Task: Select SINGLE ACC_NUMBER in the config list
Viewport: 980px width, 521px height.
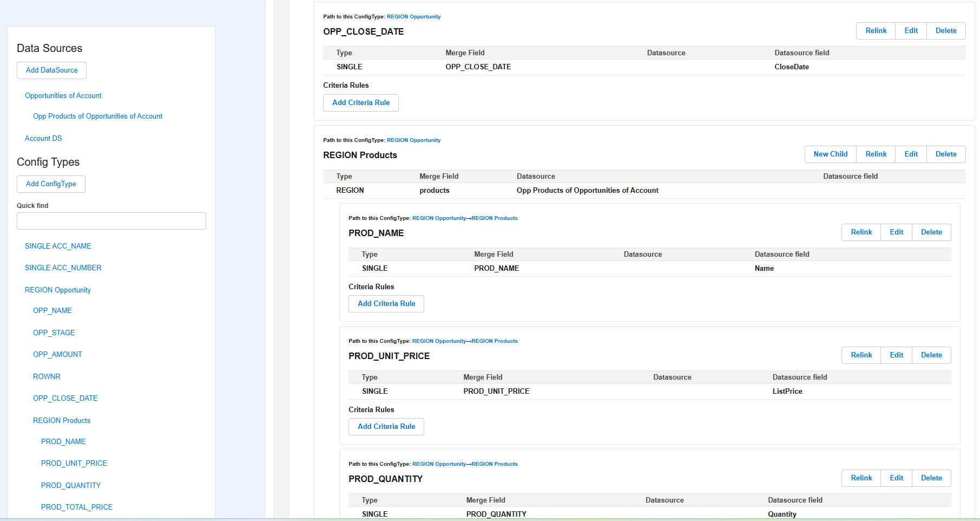Action: point(63,268)
